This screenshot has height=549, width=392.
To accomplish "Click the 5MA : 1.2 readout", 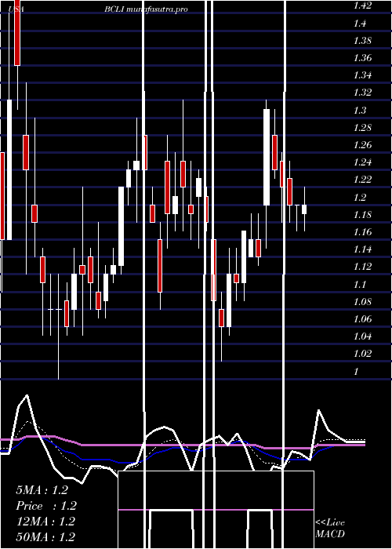I will point(42,490).
